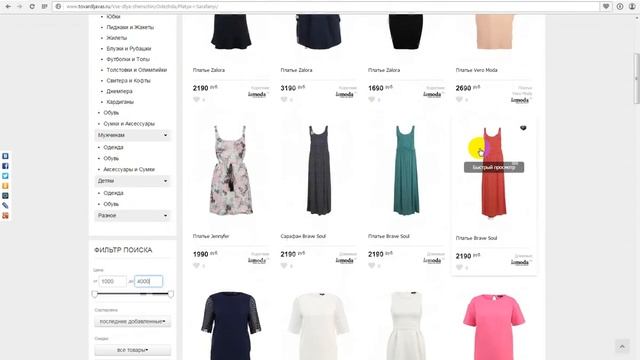Image resolution: width=640 pixels, height=360 pixels.
Task: Open men's Аксессуары и Сумки category
Action: click(129, 169)
